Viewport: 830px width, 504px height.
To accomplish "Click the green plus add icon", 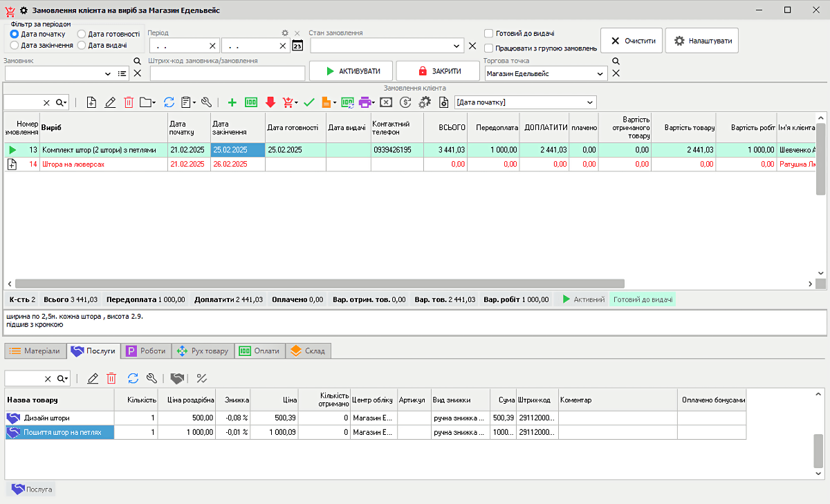I will [x=232, y=102].
